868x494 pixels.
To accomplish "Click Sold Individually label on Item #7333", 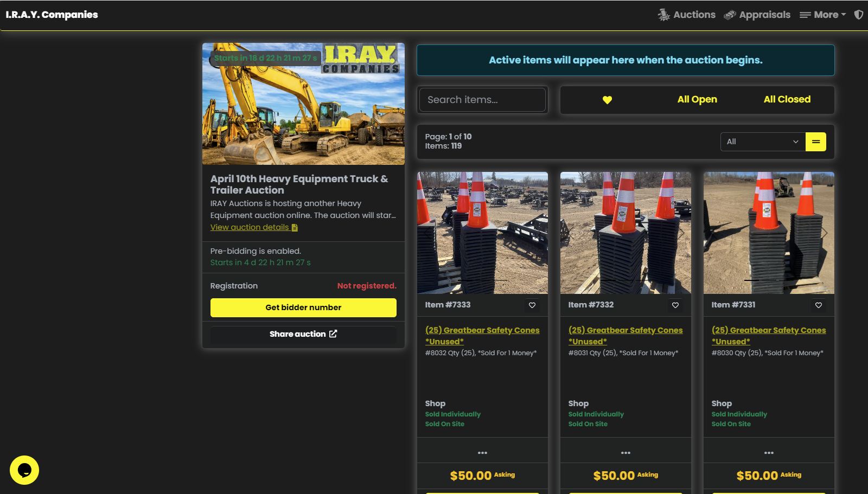I will [x=453, y=414].
